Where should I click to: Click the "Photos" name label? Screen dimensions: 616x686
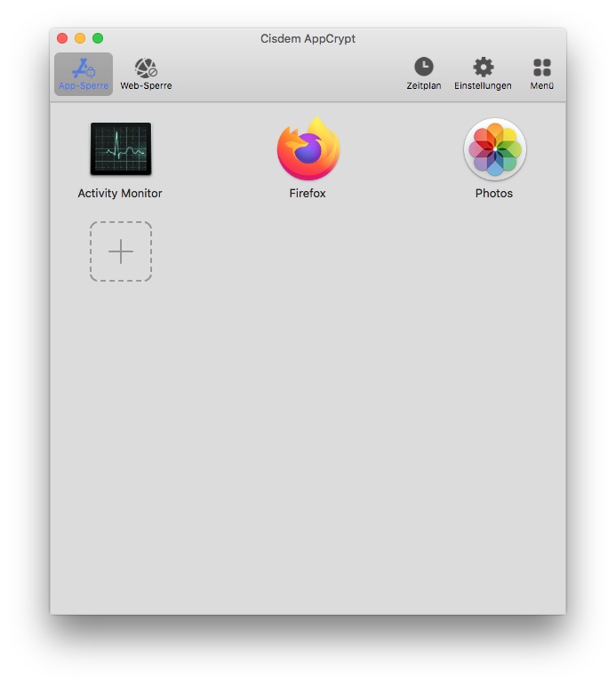494,193
